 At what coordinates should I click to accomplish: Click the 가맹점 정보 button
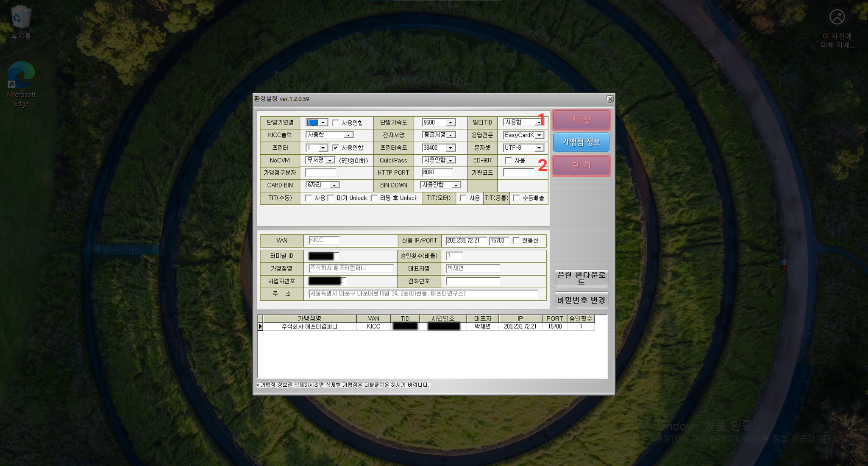[581, 142]
